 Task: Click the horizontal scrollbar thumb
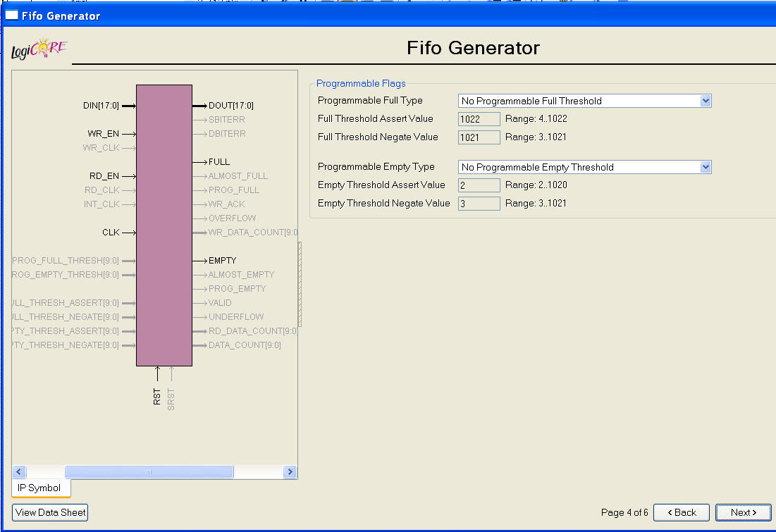tap(149, 472)
